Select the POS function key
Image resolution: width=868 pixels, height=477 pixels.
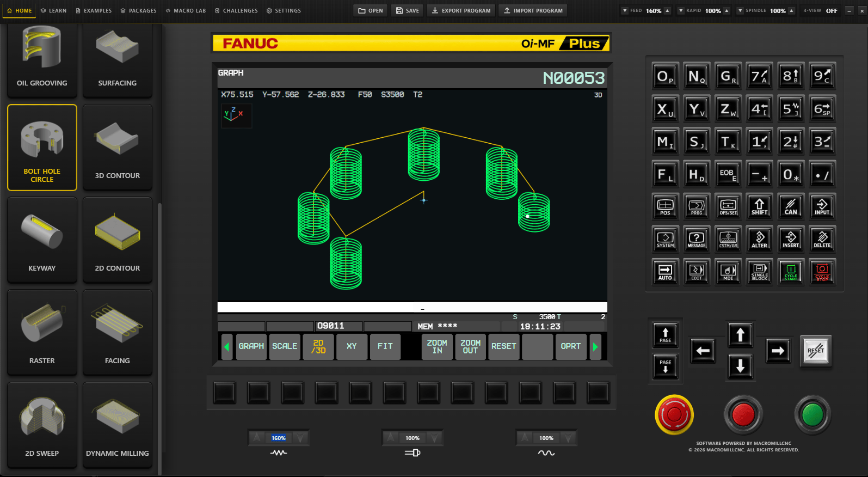pyautogui.click(x=665, y=206)
